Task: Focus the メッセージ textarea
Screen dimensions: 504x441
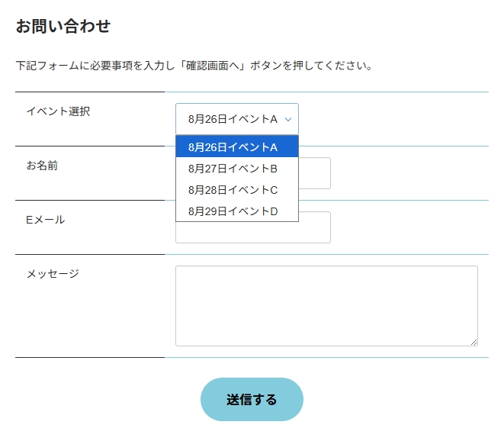Action: 326,306
